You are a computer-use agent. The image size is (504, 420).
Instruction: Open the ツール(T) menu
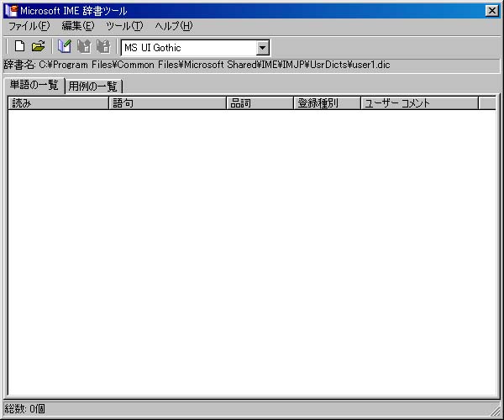pos(124,26)
